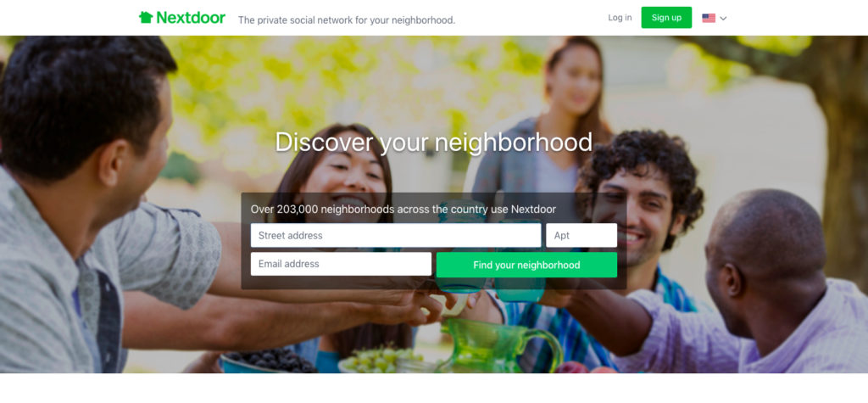868x403 pixels.
Task: Focus the Street address input field
Action: [396, 235]
